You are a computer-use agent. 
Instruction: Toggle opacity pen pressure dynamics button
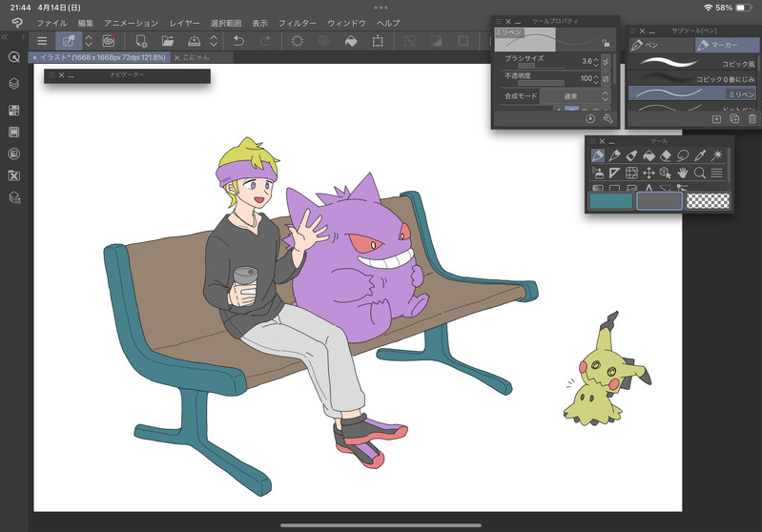tap(606, 78)
